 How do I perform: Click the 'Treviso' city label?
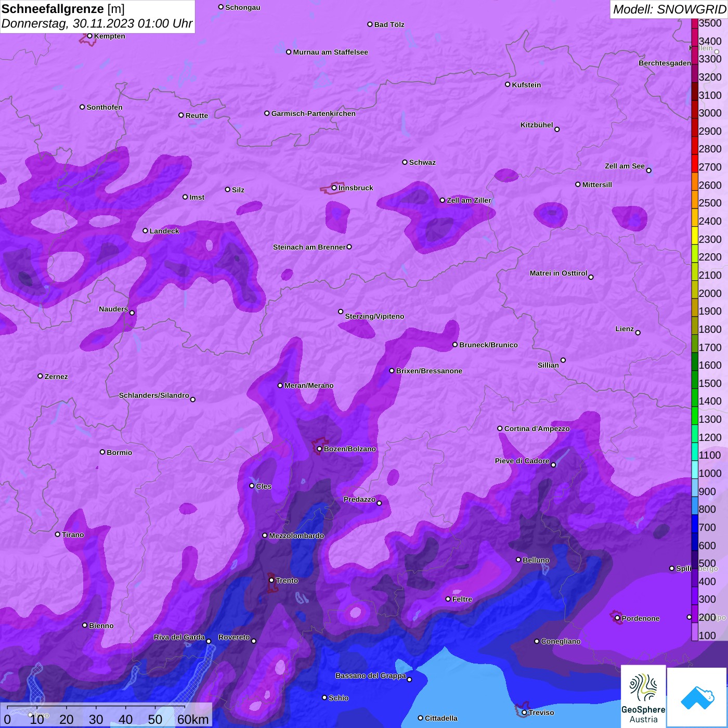pos(541,713)
